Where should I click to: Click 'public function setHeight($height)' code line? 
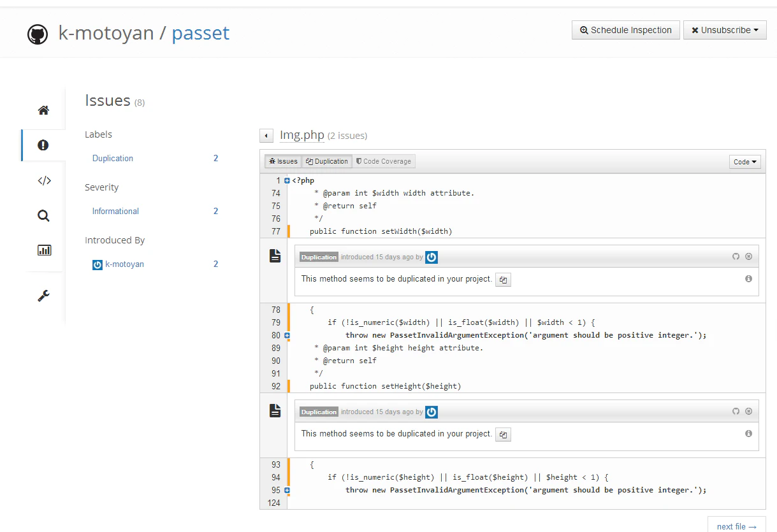pyautogui.click(x=386, y=386)
